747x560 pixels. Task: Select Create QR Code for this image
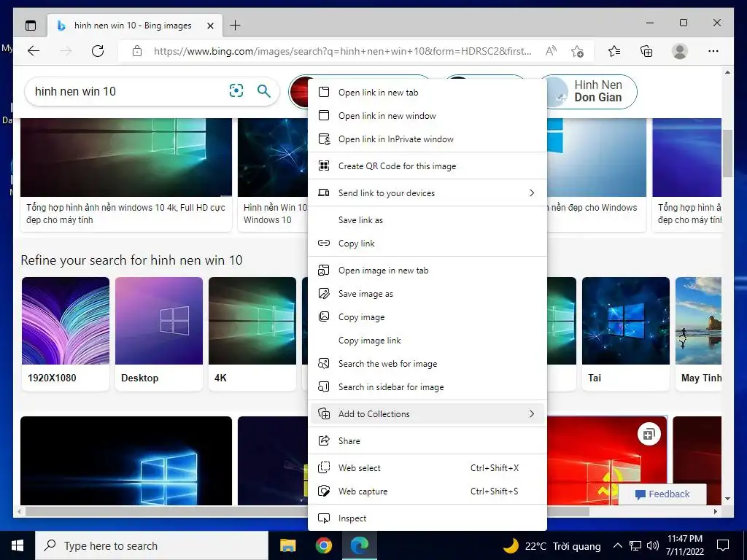(427, 166)
